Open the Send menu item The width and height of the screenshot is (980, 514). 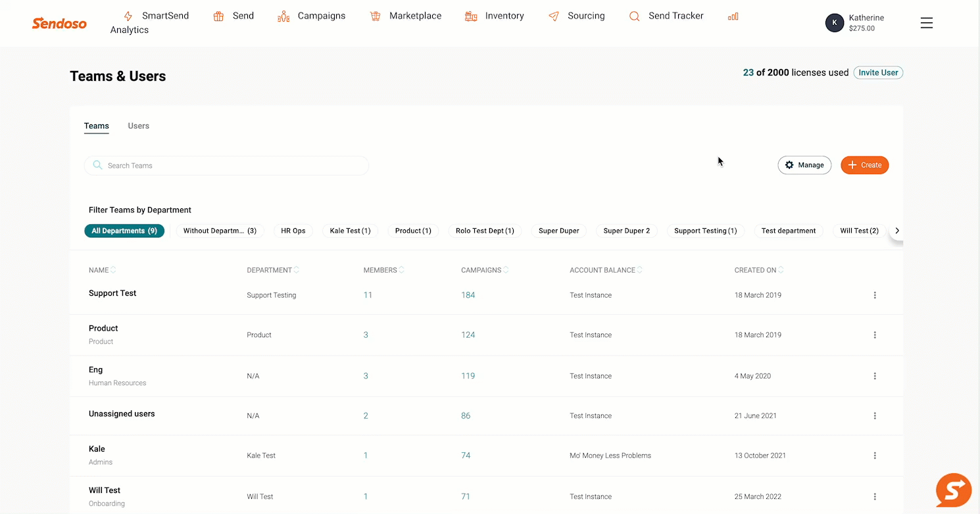233,16
